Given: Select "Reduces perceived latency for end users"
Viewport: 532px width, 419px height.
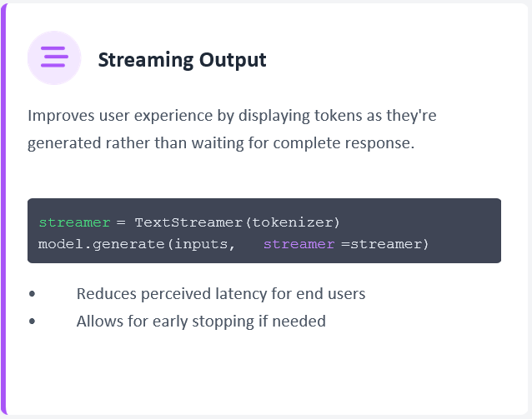Looking at the screenshot, I should pos(220,294).
